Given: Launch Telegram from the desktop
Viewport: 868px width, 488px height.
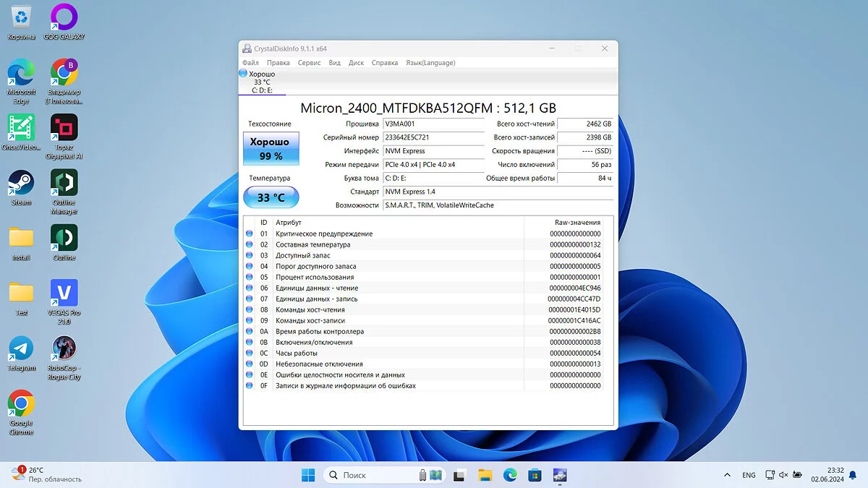Looking at the screenshot, I should (x=21, y=349).
